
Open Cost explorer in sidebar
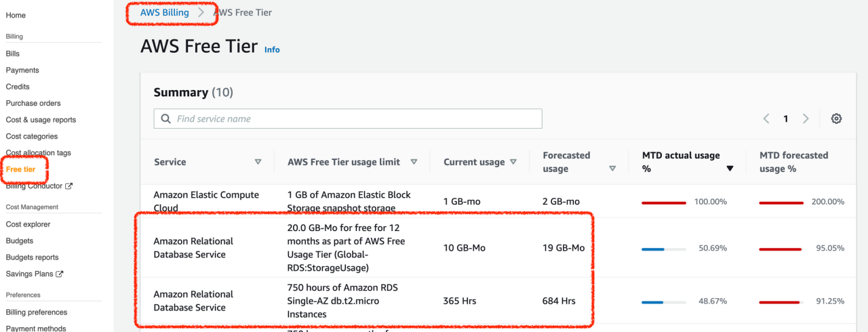point(28,224)
